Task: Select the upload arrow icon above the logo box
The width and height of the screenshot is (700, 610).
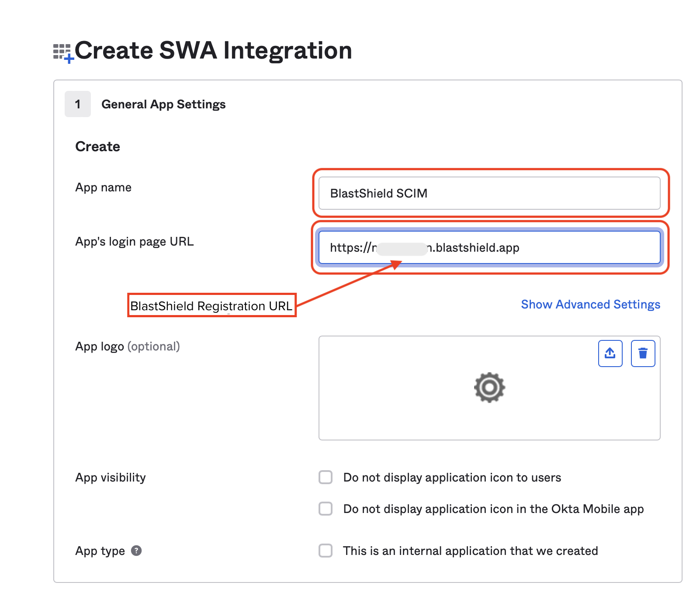Action: coord(610,354)
